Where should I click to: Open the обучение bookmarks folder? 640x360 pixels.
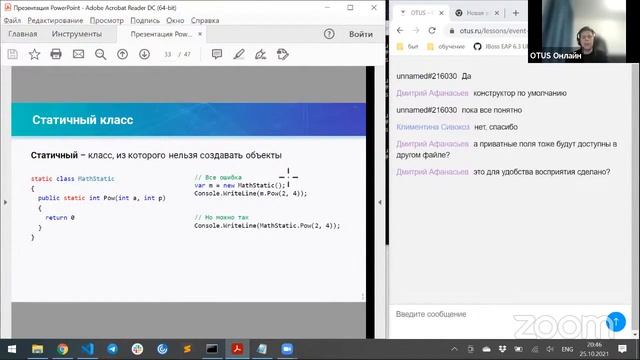point(446,47)
